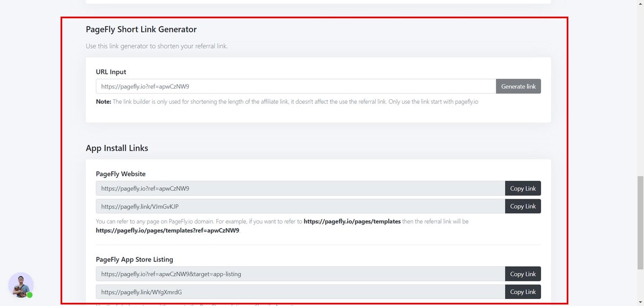
Task: Select the target=app-listing referral URL field
Action: pyautogui.click(x=301, y=274)
